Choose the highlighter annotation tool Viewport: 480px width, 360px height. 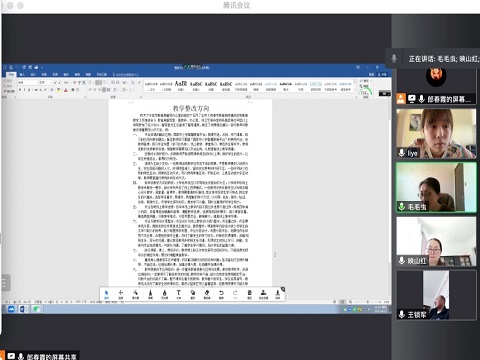click(x=164, y=294)
